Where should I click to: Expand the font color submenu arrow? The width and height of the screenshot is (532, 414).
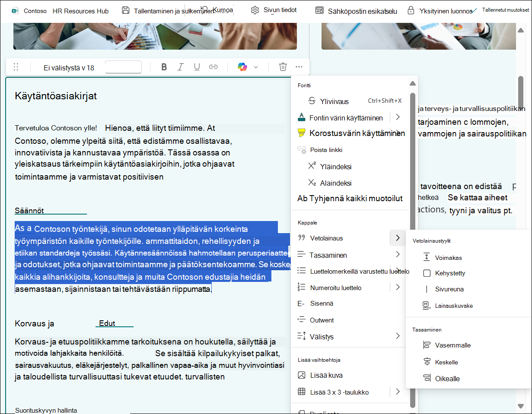398,117
